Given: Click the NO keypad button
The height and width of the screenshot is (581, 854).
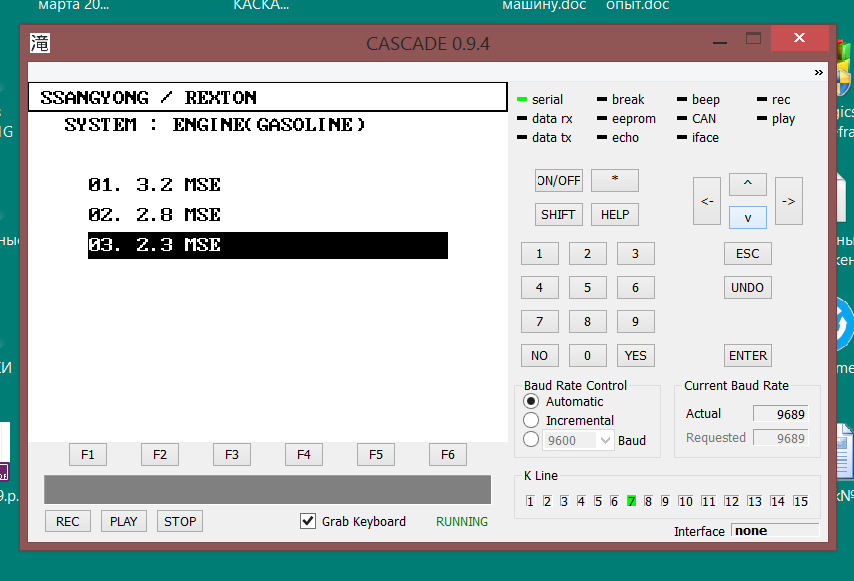Looking at the screenshot, I should click(x=540, y=356).
